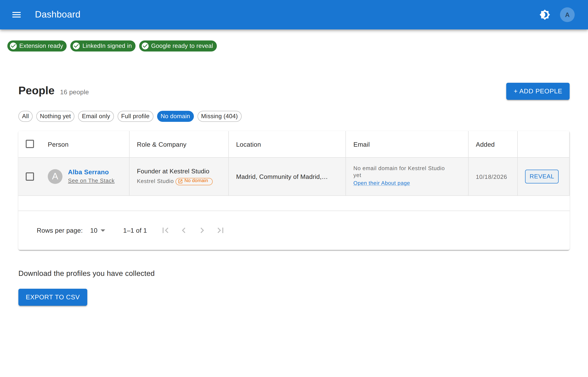Filter by Email only
Image resolution: width=588 pixels, height=377 pixels.
[x=96, y=116]
